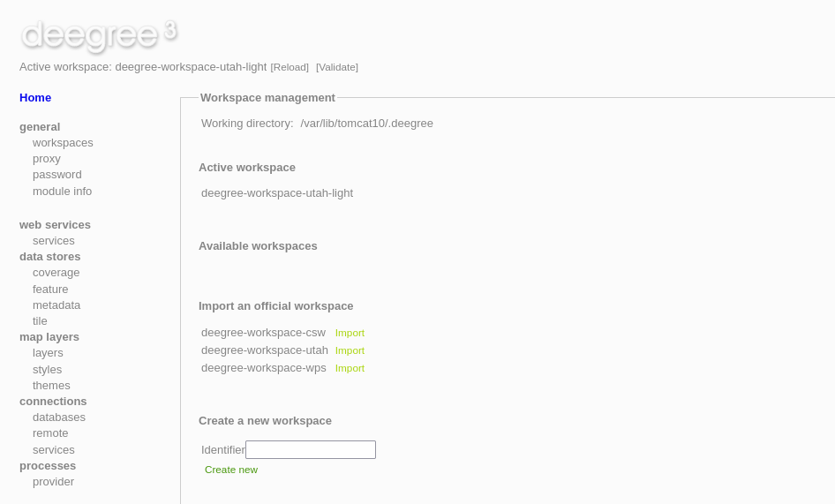835x504 pixels.
Task: Open the password settings page
Action: [x=57, y=175]
